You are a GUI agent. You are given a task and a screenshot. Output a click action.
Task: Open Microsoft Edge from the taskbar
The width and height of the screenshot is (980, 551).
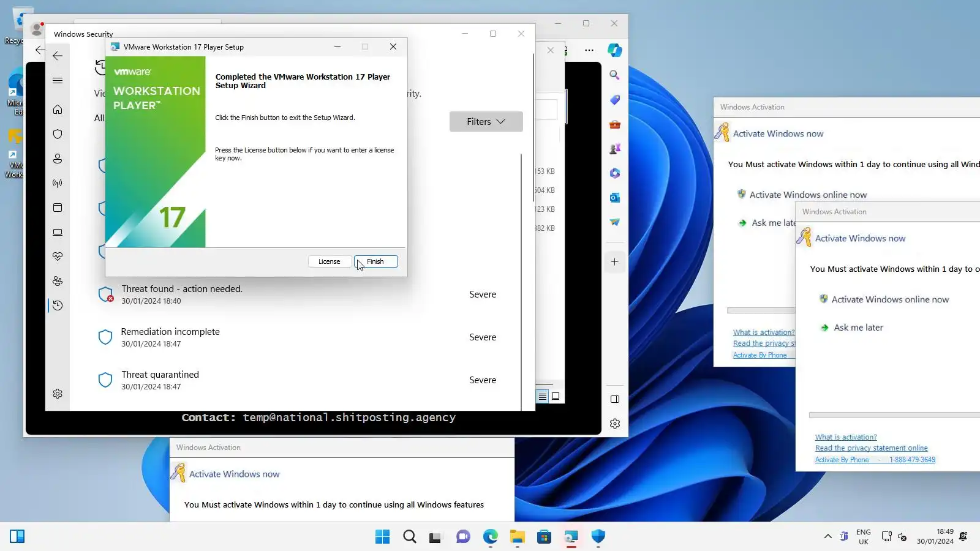pyautogui.click(x=490, y=537)
